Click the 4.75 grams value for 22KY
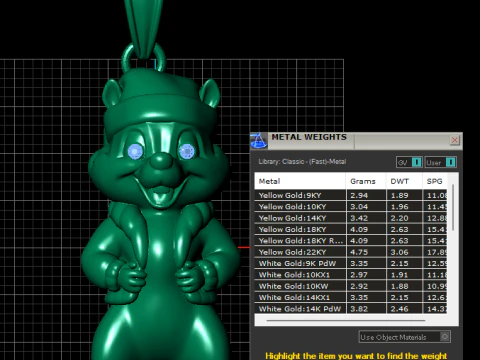The width and height of the screenshot is (480, 360). (x=359, y=252)
